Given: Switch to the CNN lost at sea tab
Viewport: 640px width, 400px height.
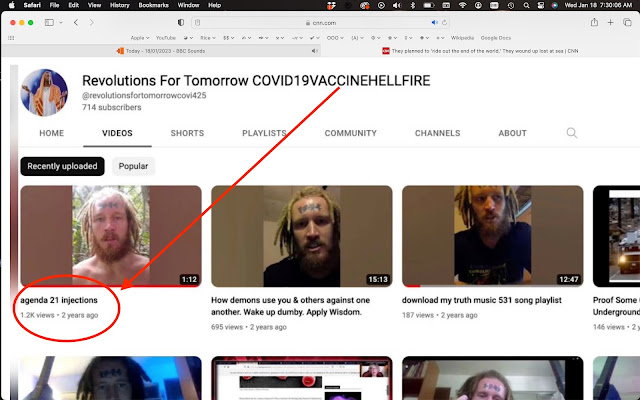Looking at the screenshot, I should [480, 51].
